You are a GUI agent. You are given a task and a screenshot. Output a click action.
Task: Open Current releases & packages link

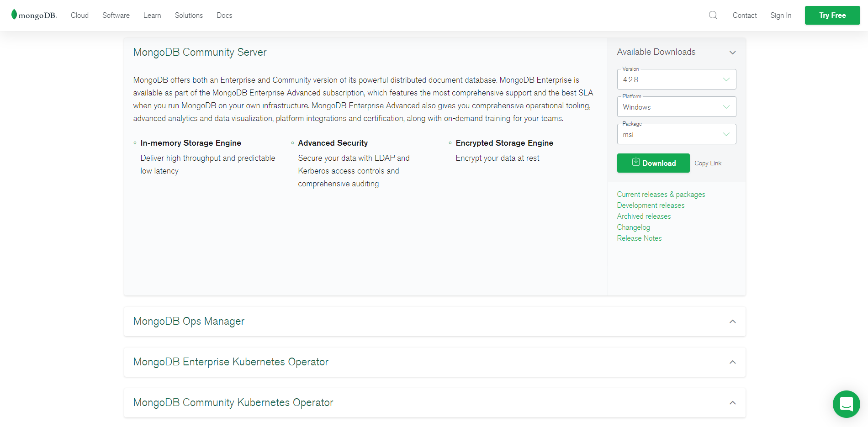[x=661, y=195]
